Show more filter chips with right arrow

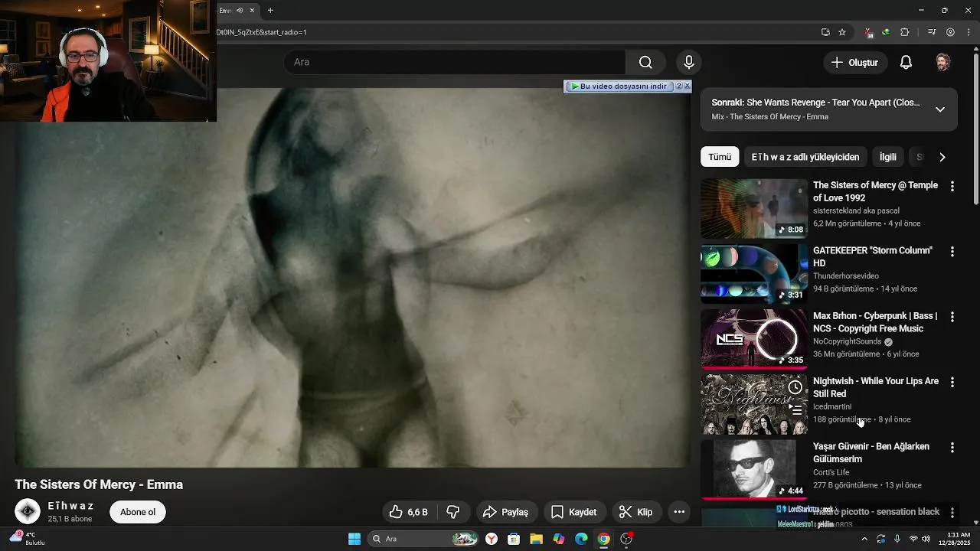(x=942, y=157)
